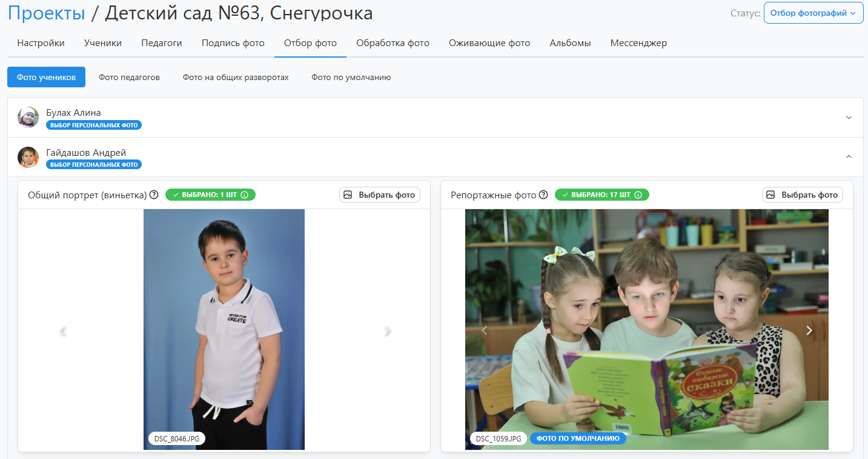This screenshot has width=868, height=459.
Task: Click help icon next to Репортажные фото
Action: click(x=543, y=195)
